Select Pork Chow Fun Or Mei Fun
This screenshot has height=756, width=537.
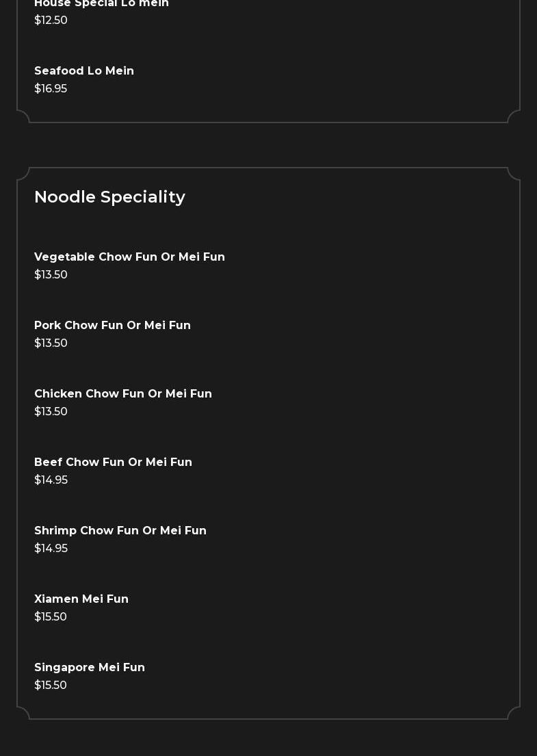pyautogui.click(x=112, y=326)
